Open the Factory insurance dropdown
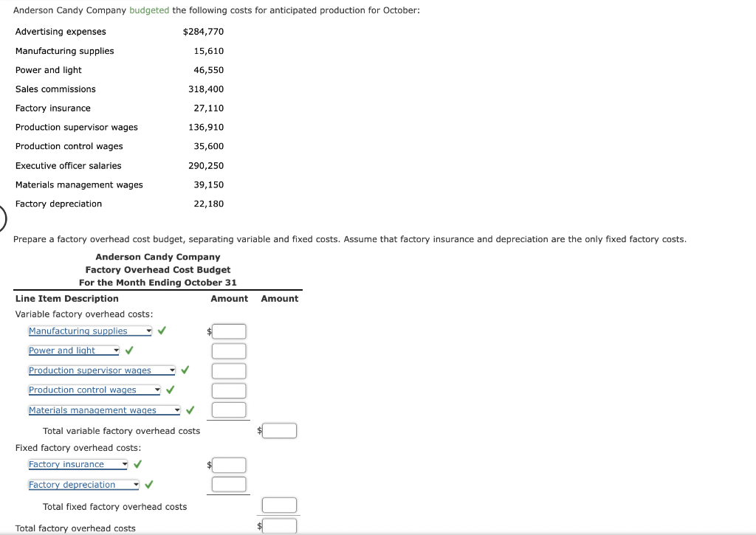Viewport: 756px width, 535px height. tap(78, 464)
